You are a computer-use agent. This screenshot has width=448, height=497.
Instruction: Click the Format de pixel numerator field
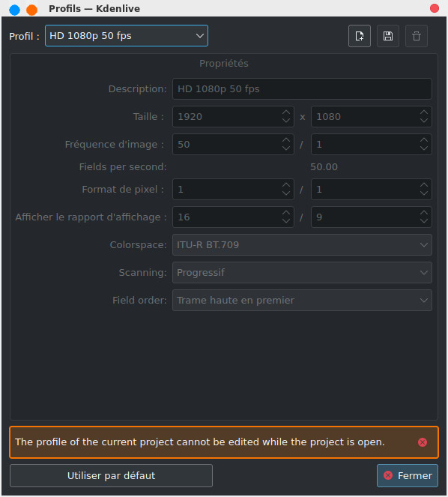(x=227, y=190)
